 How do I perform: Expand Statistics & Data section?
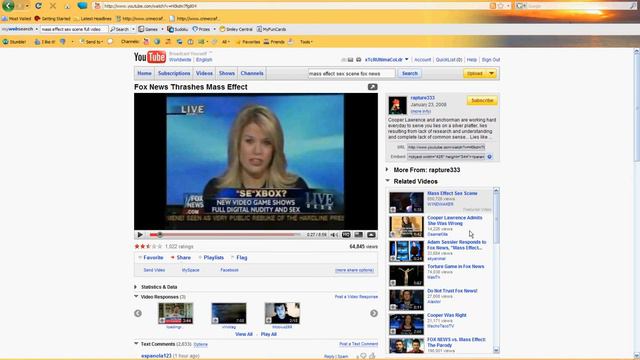click(136, 287)
